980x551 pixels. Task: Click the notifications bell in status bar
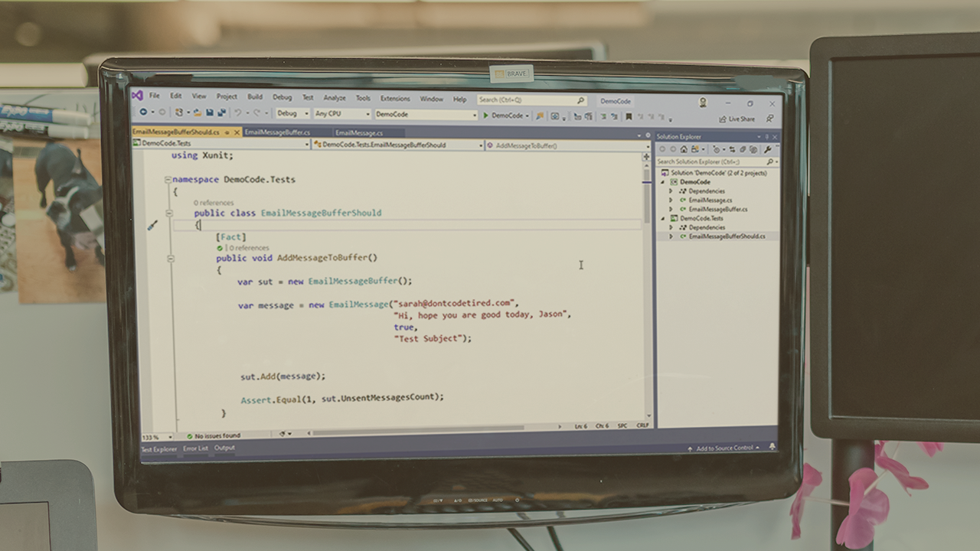point(772,447)
